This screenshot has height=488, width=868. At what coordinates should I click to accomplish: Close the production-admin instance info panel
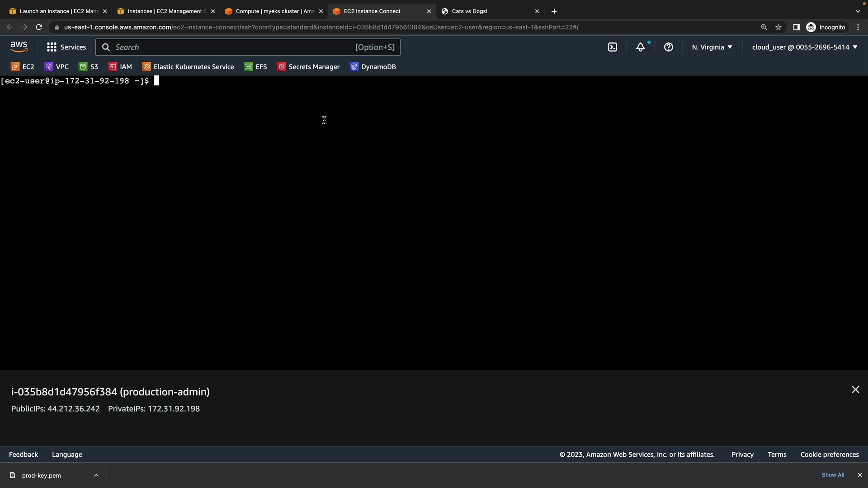(855, 389)
